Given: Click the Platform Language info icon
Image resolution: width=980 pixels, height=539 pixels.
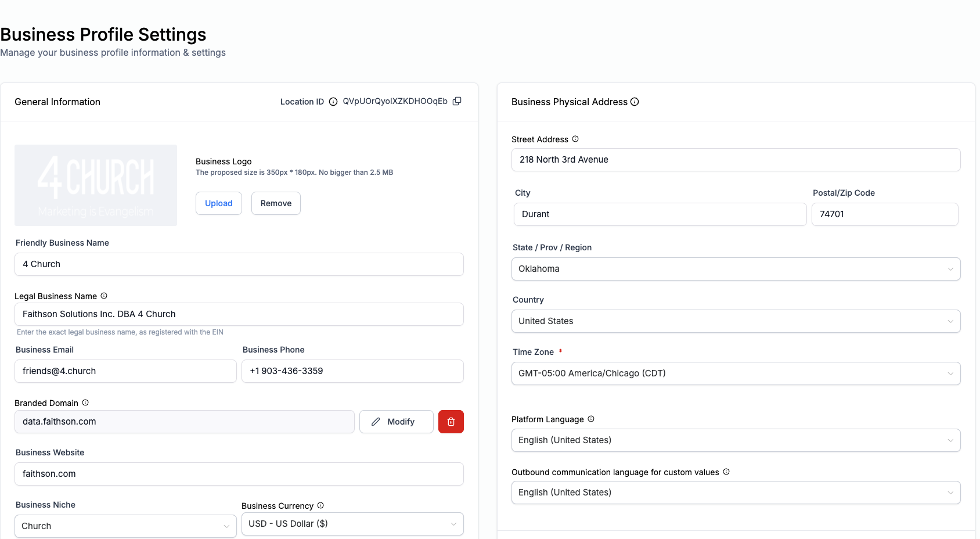Looking at the screenshot, I should 591,419.
